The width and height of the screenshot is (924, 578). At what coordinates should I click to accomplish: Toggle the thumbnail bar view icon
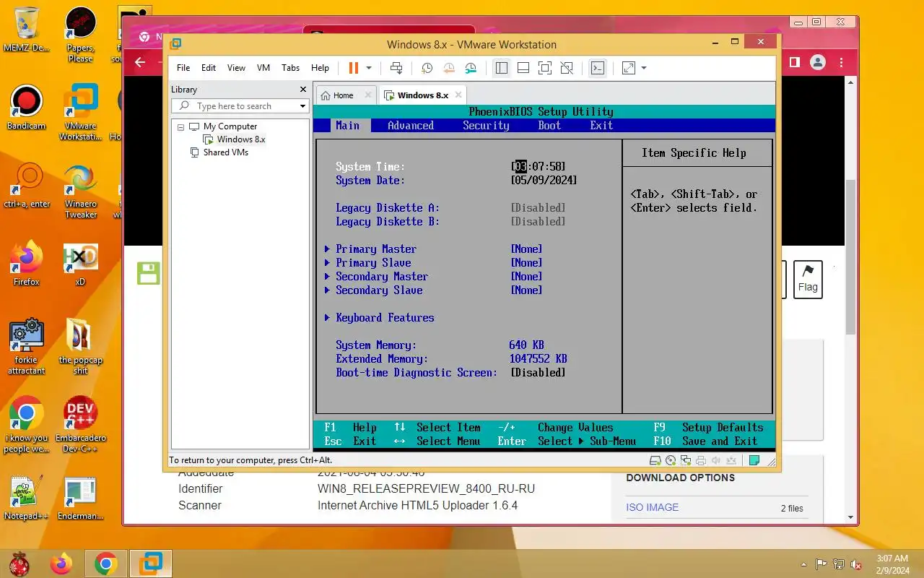pyautogui.click(x=523, y=68)
